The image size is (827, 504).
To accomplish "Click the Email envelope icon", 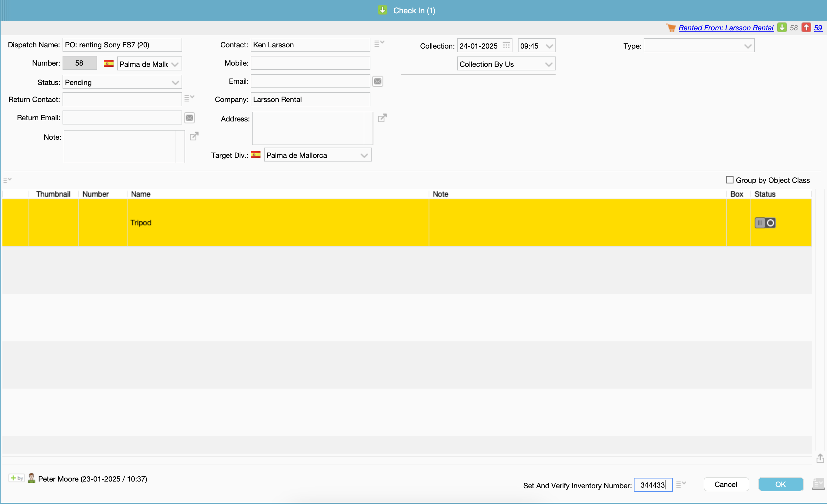I will (378, 81).
